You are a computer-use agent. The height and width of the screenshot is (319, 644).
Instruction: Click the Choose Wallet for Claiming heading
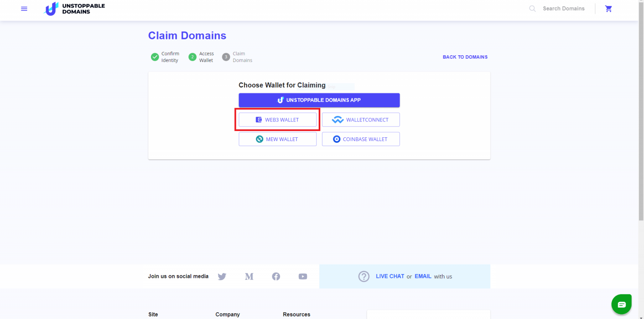click(x=282, y=85)
